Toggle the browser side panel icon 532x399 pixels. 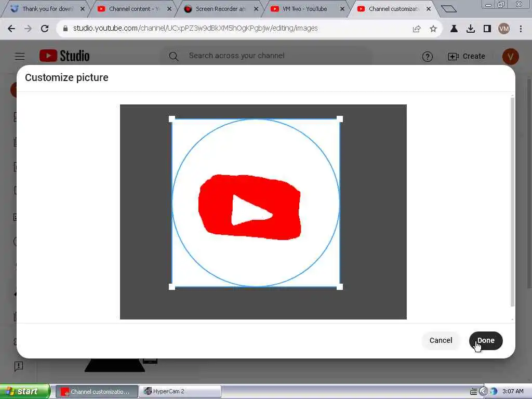(487, 29)
